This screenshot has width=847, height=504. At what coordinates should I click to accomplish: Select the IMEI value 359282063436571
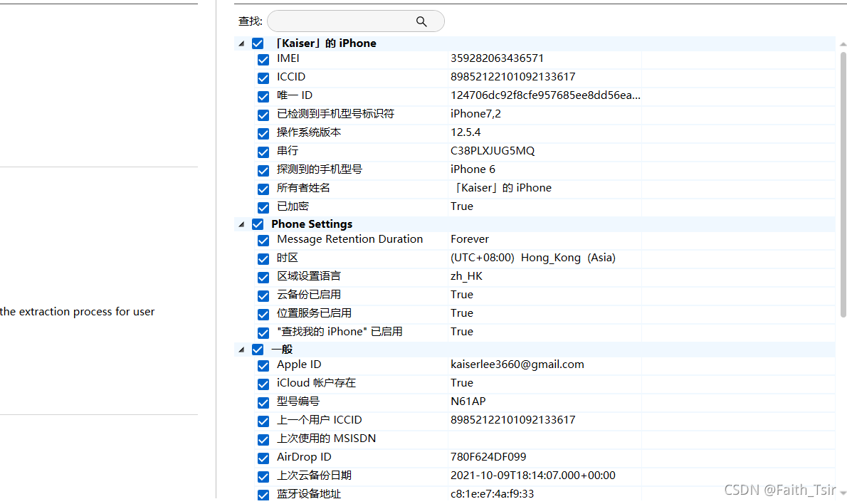click(x=497, y=58)
